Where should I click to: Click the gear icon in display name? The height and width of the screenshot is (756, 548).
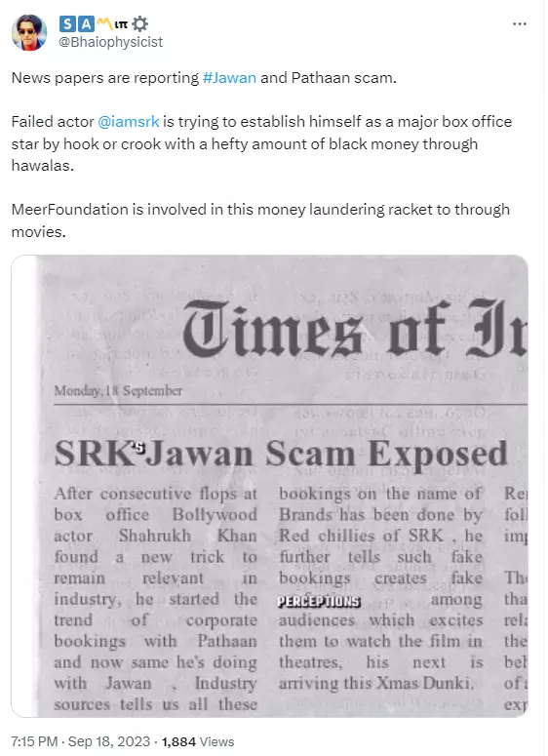point(139,23)
